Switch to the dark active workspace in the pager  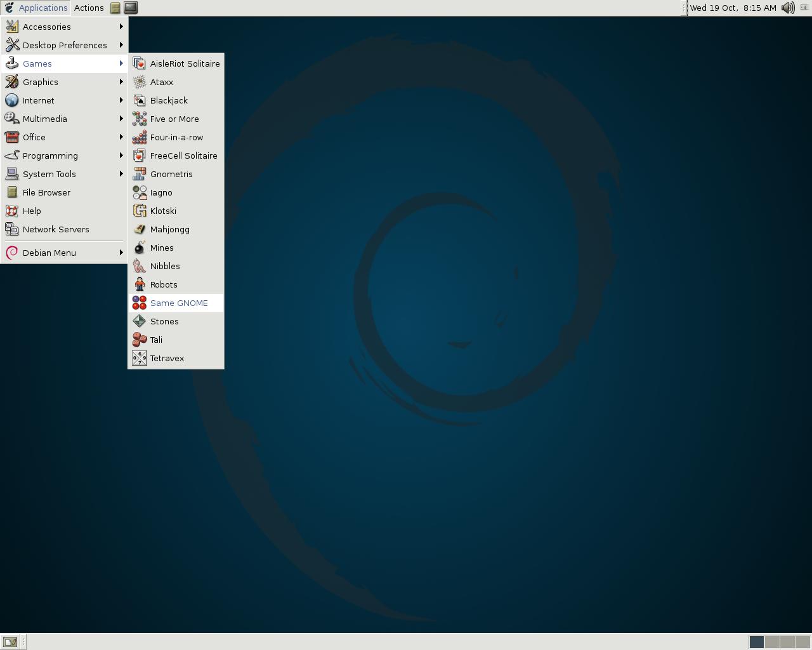pyautogui.click(x=756, y=642)
